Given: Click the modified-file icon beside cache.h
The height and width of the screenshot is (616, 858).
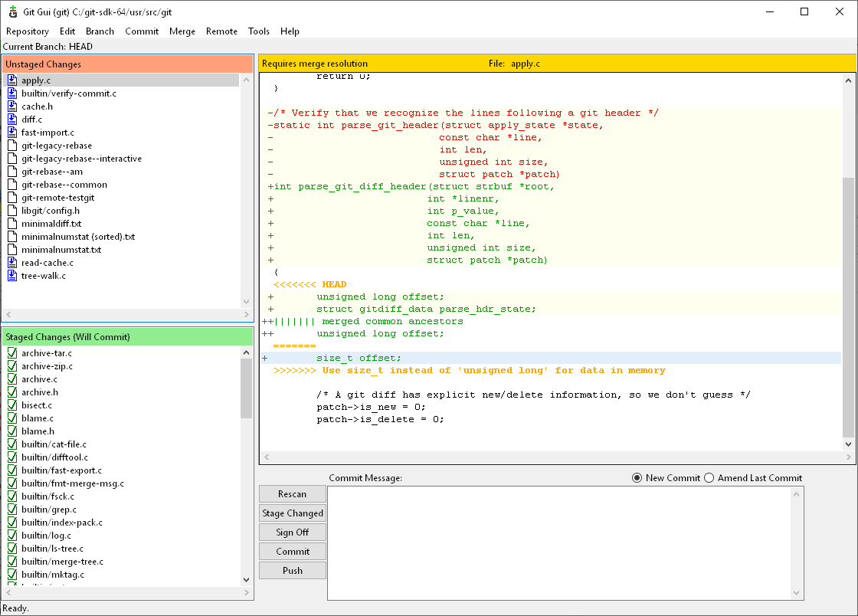Looking at the screenshot, I should 12,106.
